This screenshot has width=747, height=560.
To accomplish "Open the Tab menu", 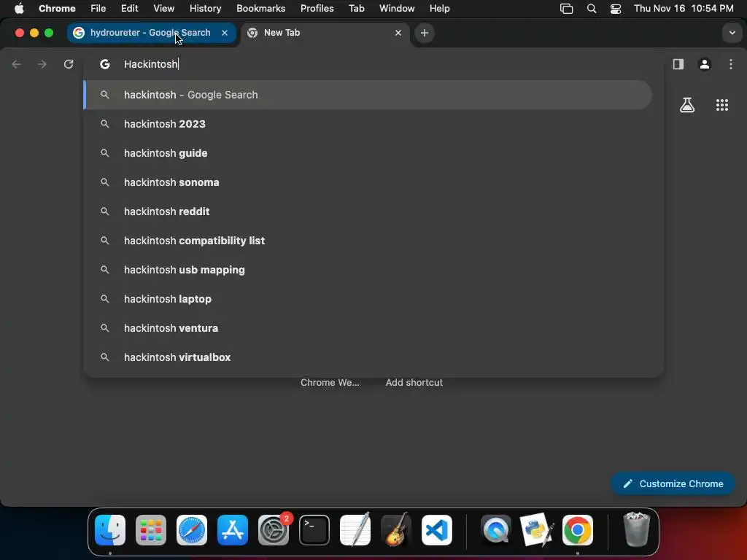I will (x=356, y=8).
